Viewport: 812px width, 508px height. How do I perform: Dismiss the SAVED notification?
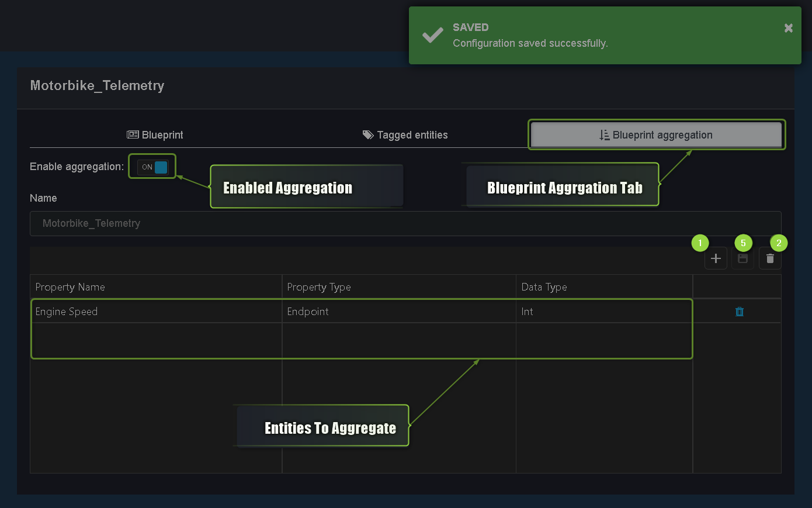[x=788, y=27]
